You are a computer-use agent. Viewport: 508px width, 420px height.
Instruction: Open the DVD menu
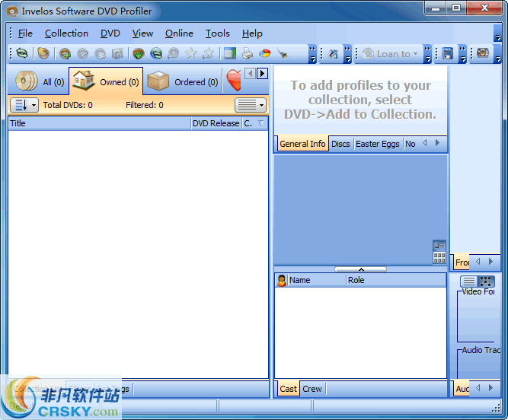pyautogui.click(x=110, y=33)
